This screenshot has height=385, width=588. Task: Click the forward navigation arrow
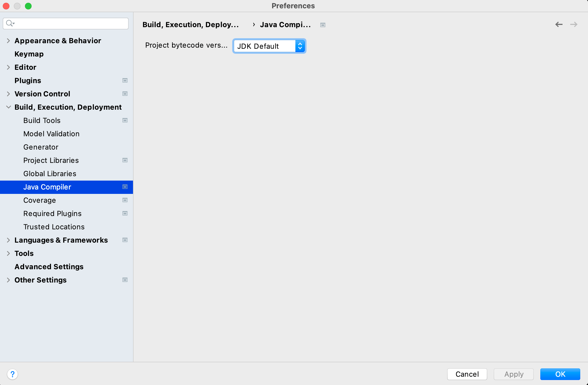[574, 24]
